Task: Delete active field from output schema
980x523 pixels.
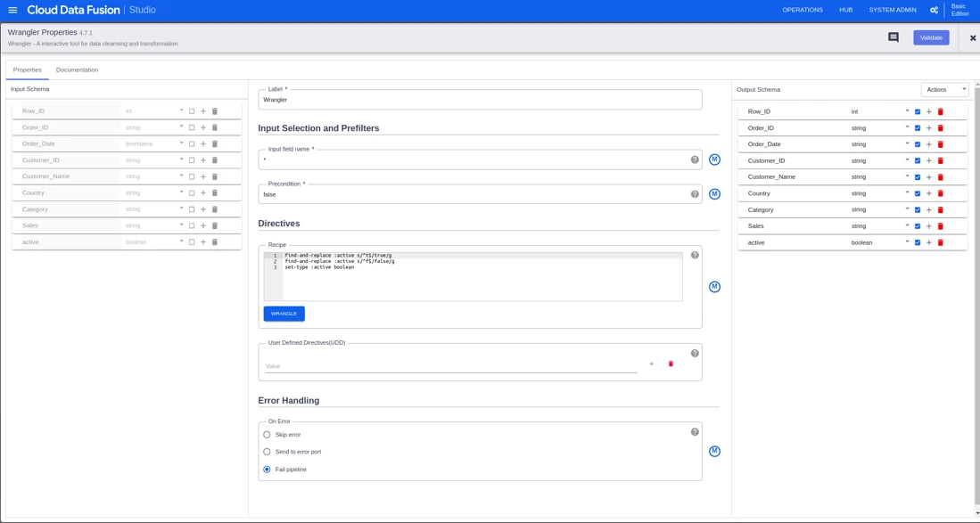Action: (940, 242)
